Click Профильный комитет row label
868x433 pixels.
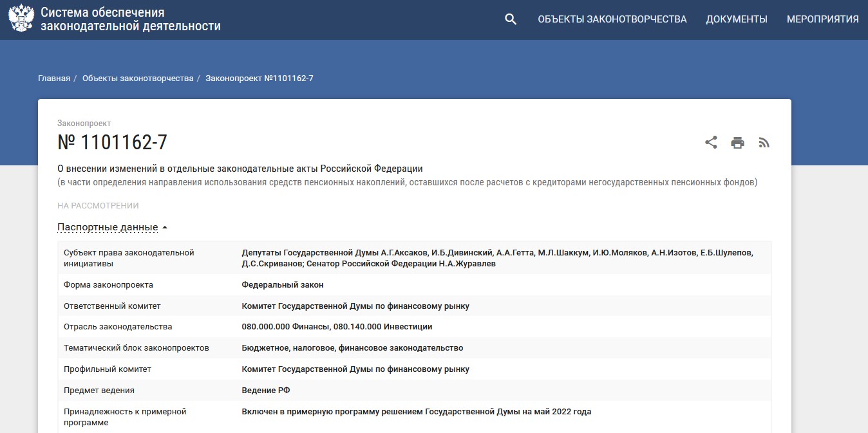click(x=108, y=369)
